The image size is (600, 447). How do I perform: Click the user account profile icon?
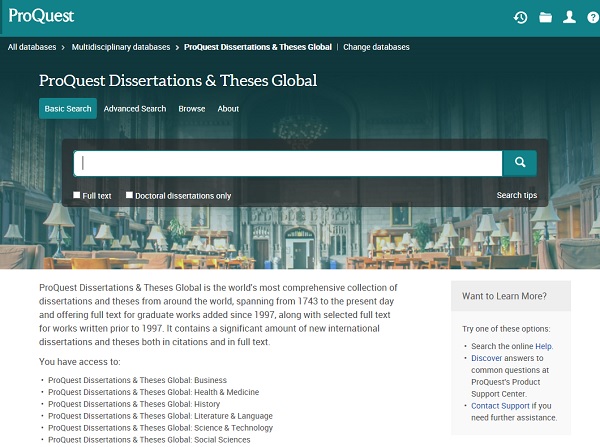[x=570, y=17]
